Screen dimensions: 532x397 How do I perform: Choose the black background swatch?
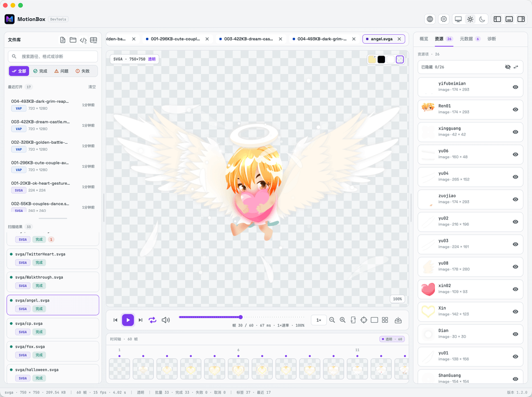pyautogui.click(x=381, y=59)
